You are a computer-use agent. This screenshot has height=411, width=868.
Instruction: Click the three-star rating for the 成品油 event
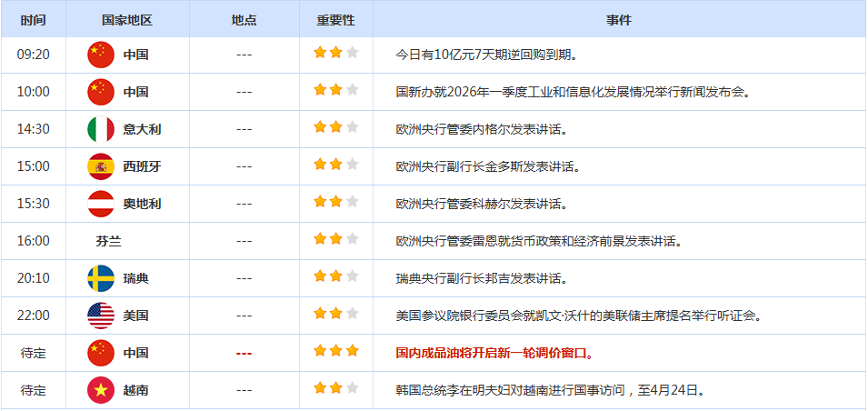pos(336,351)
